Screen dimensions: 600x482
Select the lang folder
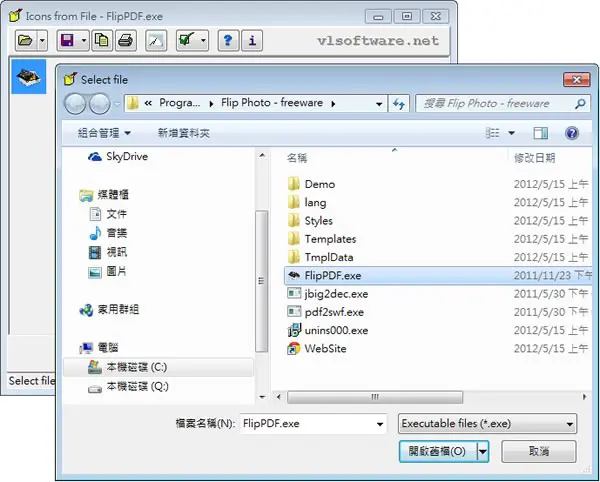pos(307,202)
